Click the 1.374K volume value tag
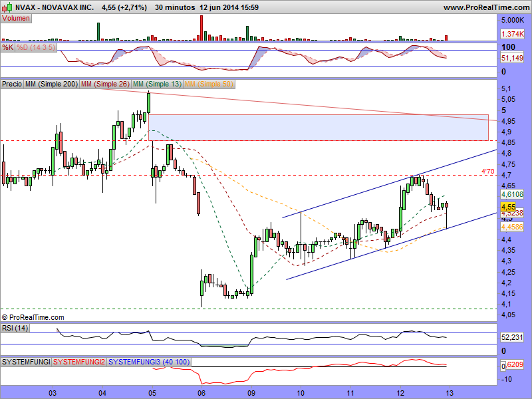This screenshot has width=532, height=399. 512,34
